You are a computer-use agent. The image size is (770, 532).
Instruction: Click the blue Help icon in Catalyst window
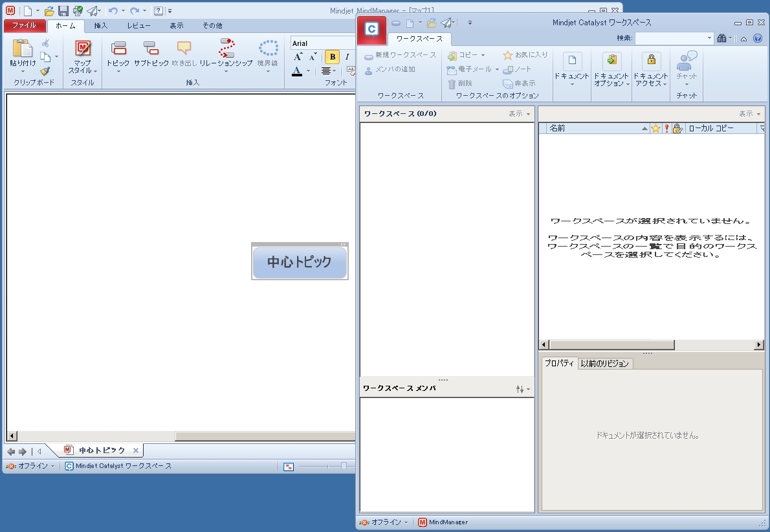tap(758, 38)
